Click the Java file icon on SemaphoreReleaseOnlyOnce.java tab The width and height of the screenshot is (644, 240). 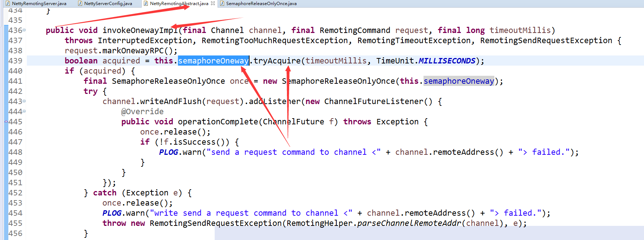coord(222,4)
